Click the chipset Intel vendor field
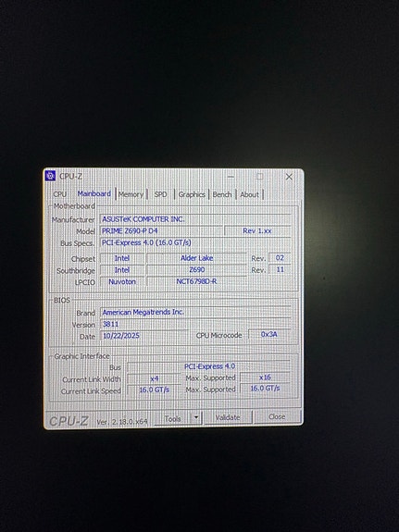The image size is (399, 532). coord(122,258)
